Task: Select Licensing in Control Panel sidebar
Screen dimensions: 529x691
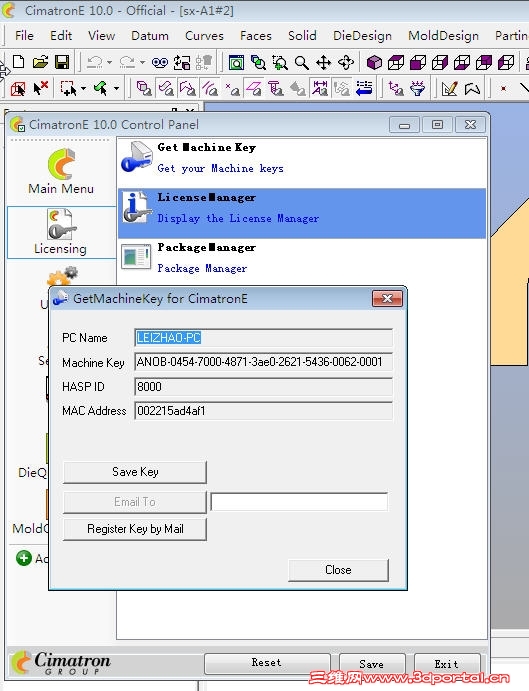Action: [61, 232]
